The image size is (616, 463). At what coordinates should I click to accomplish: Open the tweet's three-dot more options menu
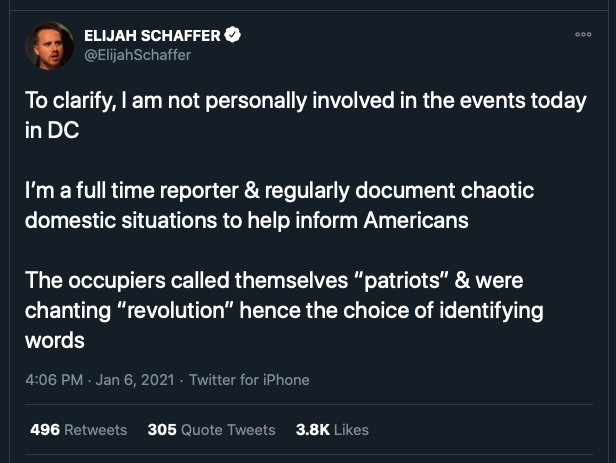click(583, 35)
